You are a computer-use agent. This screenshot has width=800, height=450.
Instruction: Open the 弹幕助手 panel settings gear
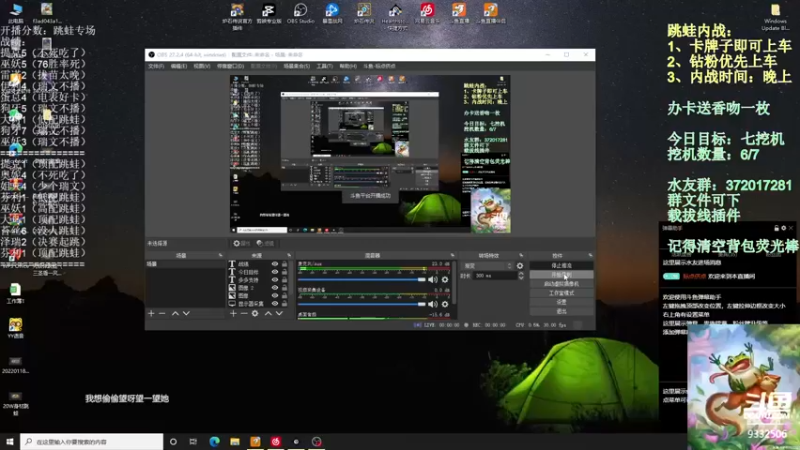[x=784, y=228]
